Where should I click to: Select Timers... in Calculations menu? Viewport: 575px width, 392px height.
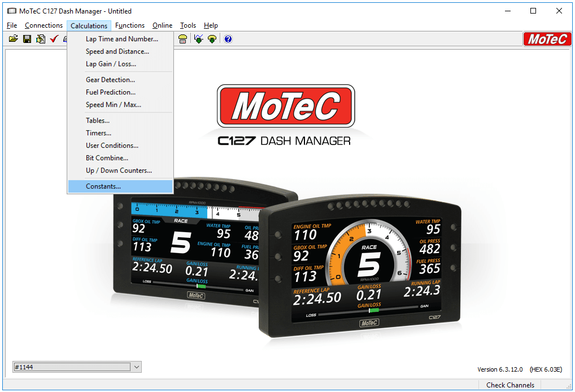pos(120,133)
